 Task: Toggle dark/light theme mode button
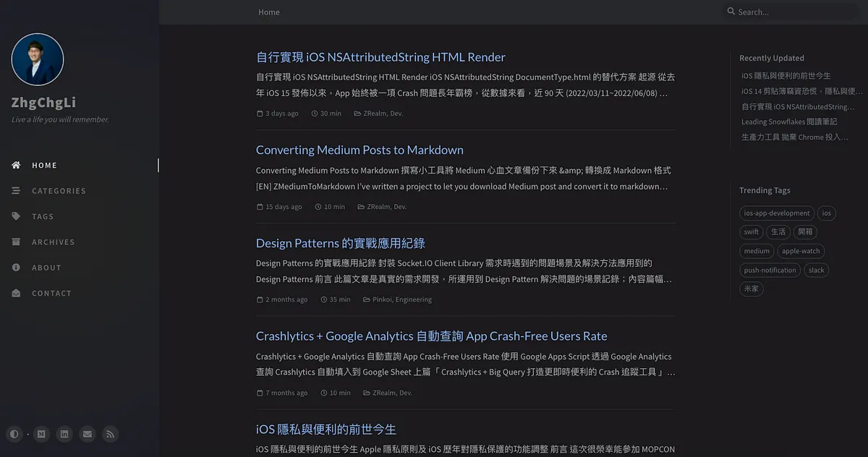pos(14,434)
